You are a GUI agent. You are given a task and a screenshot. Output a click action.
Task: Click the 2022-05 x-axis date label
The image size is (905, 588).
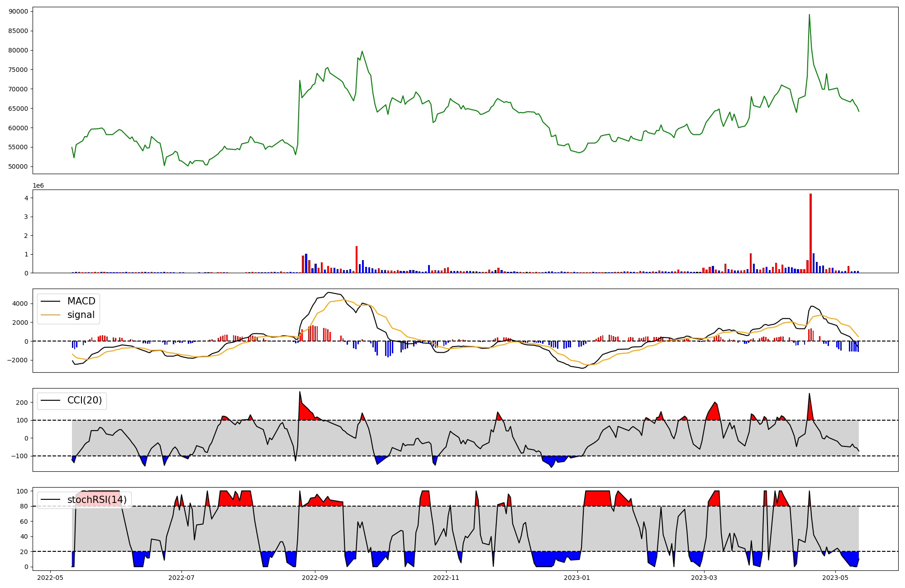click(x=50, y=578)
